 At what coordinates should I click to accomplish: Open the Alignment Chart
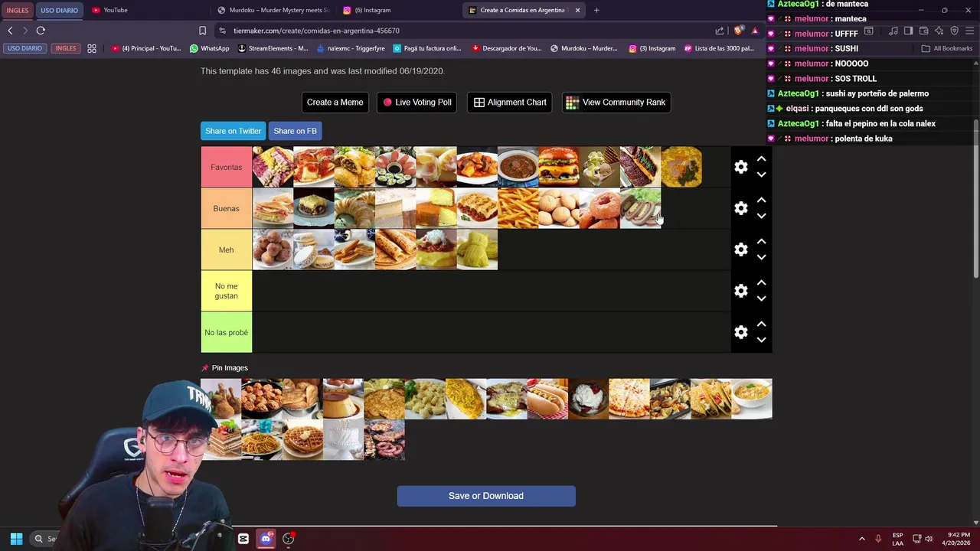coord(510,102)
